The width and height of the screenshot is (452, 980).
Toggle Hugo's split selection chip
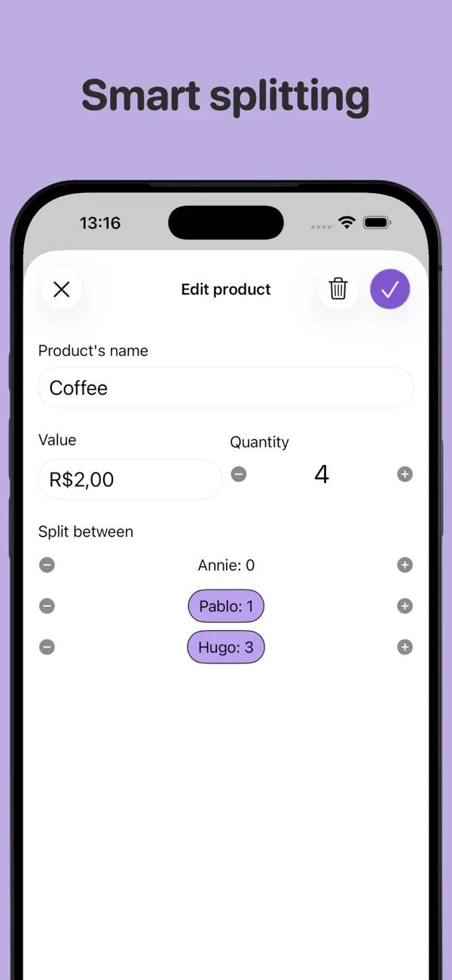click(x=226, y=647)
